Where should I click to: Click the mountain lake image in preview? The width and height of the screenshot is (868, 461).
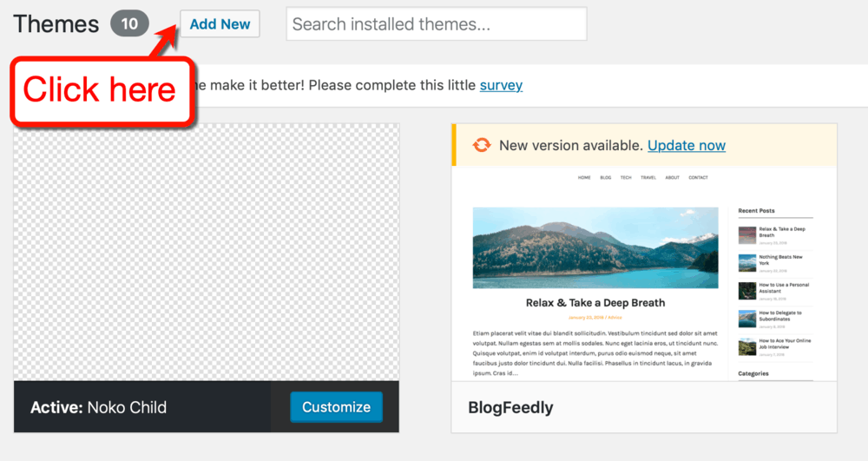coord(595,248)
